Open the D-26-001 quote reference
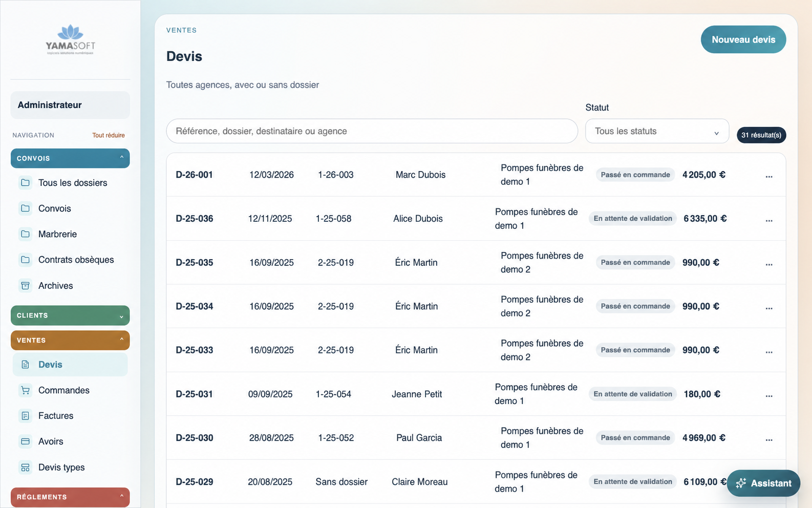 195,175
